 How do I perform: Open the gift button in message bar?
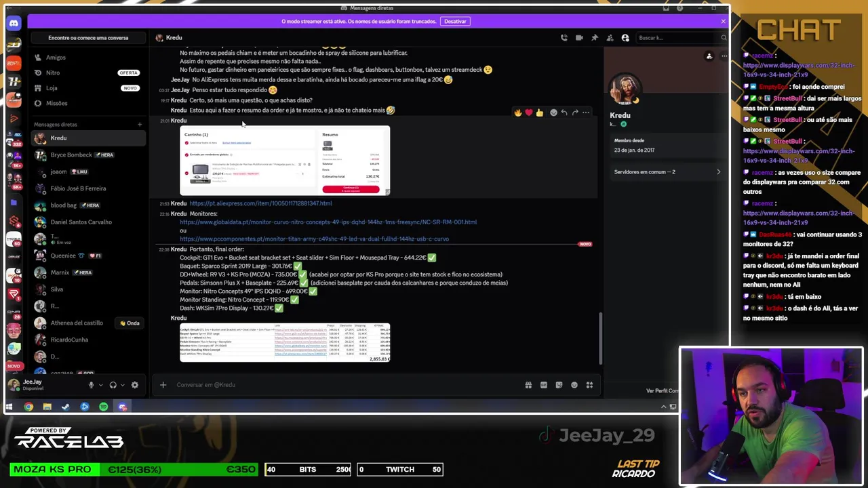point(528,385)
